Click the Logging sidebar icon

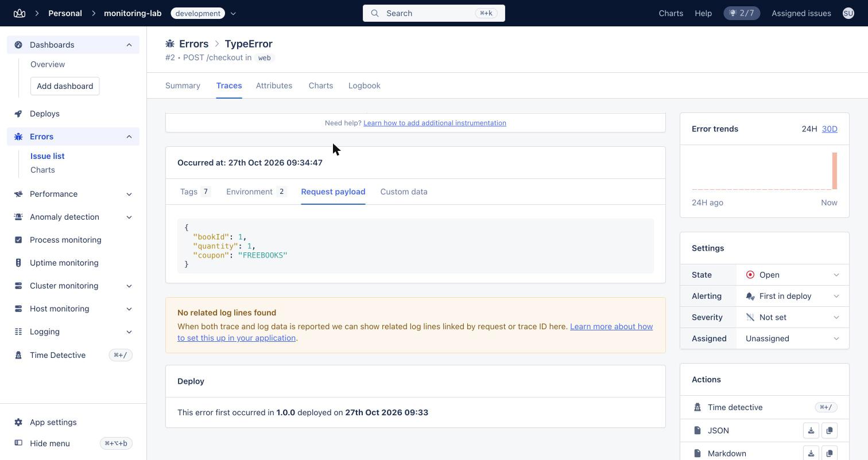[18, 332]
